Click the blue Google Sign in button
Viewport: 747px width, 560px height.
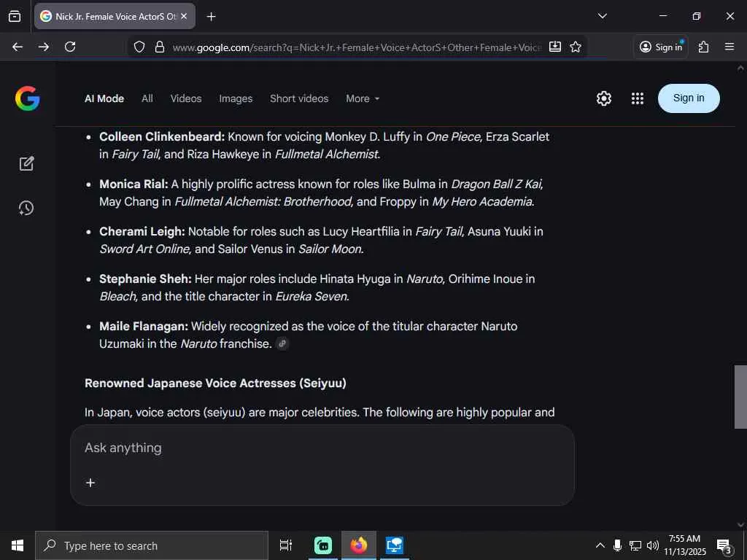pos(689,98)
